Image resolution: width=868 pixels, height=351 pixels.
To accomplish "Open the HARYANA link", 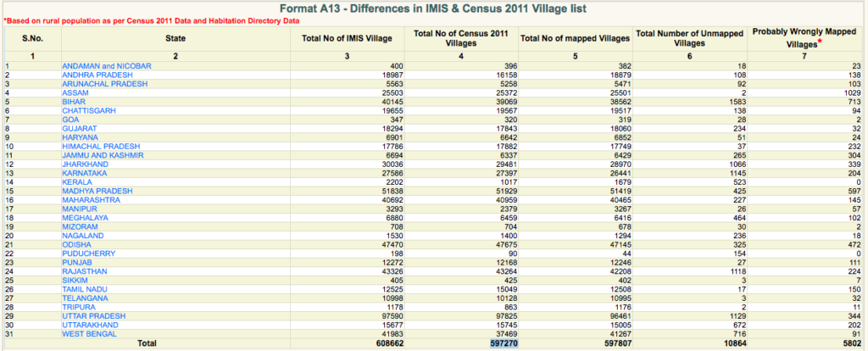I will [80, 137].
